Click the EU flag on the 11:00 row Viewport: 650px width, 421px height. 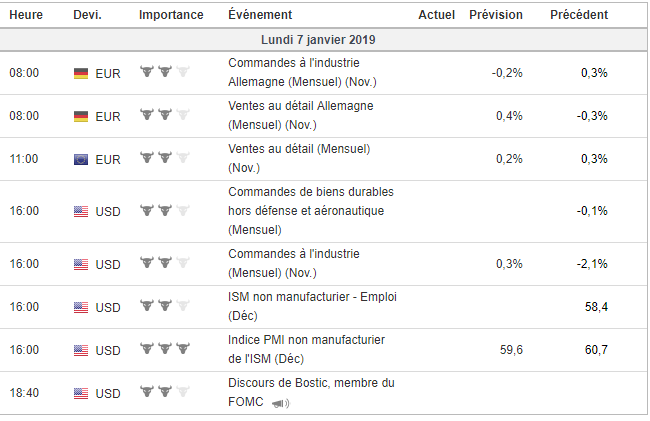coord(81,158)
